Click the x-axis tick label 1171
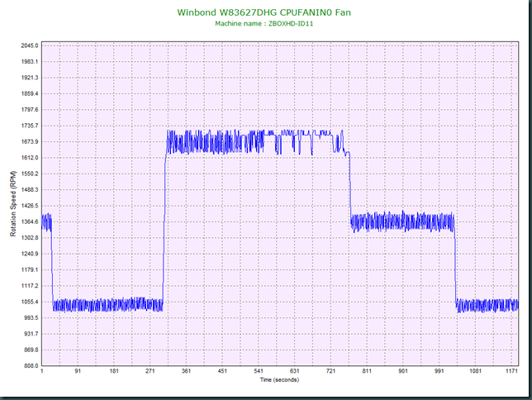Image resolution: width=532 pixels, height=400 pixels. tap(511, 371)
